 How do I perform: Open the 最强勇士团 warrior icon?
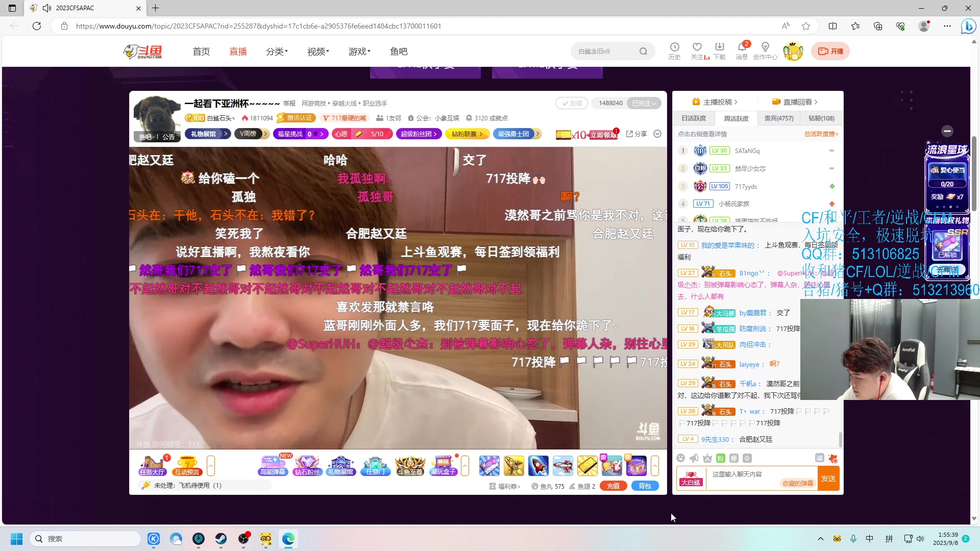514,134
